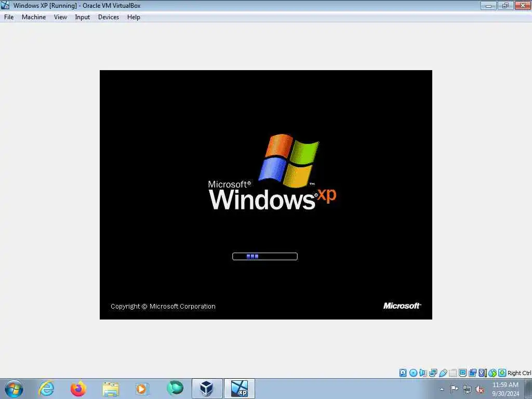Select the Windows XP VM taskbar button
This screenshot has height=399, width=532.
click(240, 389)
